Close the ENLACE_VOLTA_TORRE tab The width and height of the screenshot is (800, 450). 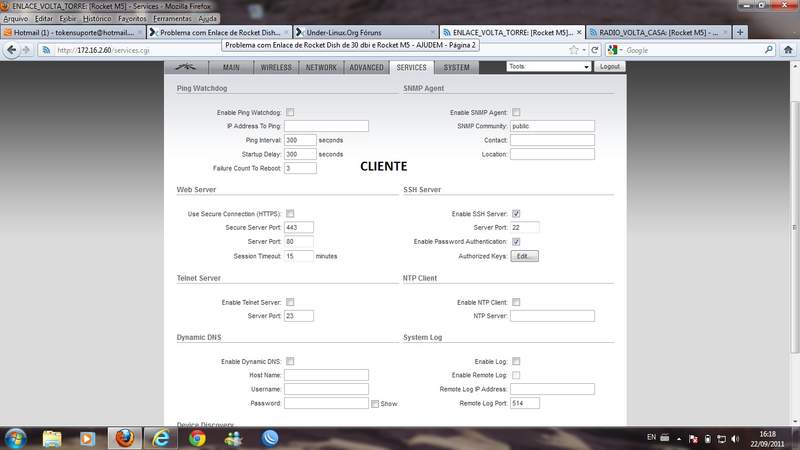click(579, 32)
